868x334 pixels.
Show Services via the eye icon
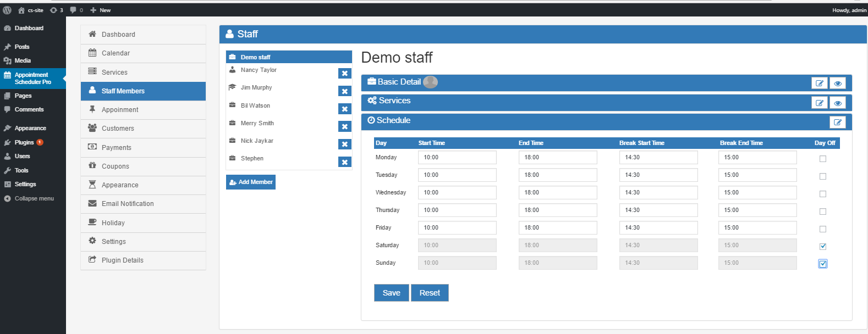point(837,103)
